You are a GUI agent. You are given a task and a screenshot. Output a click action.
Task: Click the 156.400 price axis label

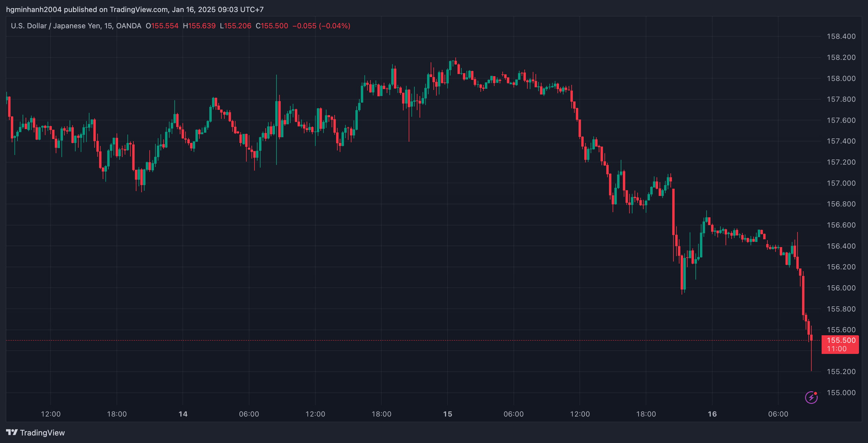click(x=841, y=246)
